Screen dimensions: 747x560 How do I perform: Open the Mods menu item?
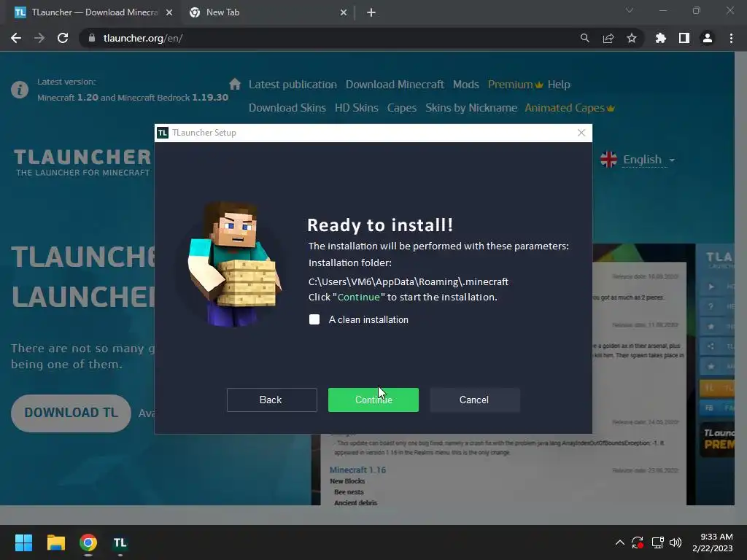coord(466,85)
